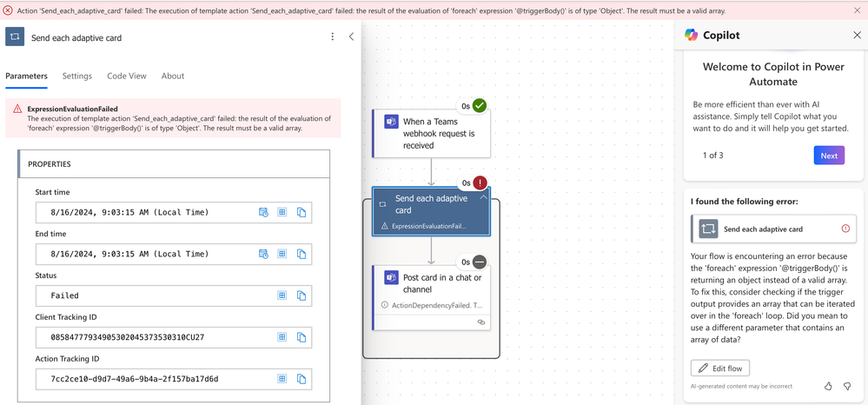
Task: Click Teams icon on Post card node
Action: [392, 277]
